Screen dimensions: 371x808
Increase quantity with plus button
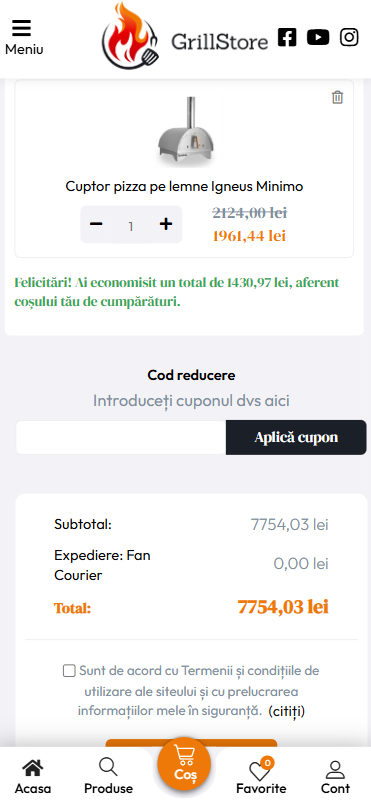(165, 224)
